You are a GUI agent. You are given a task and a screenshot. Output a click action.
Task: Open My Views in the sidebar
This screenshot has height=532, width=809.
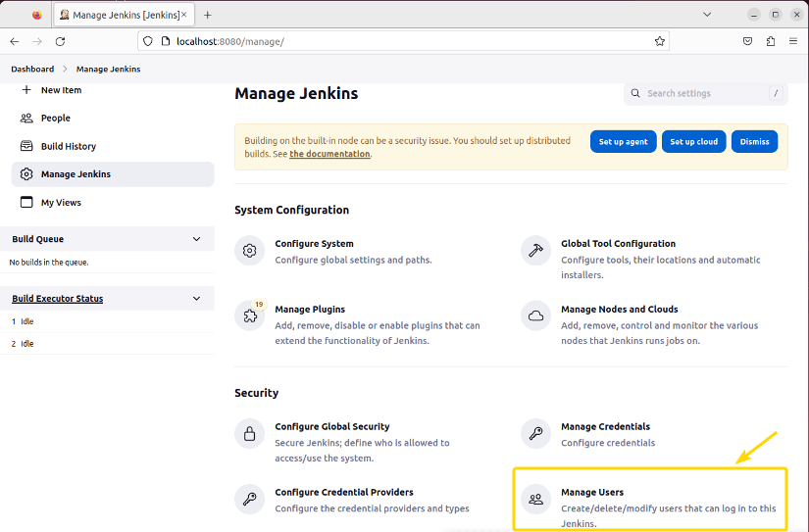(x=61, y=203)
